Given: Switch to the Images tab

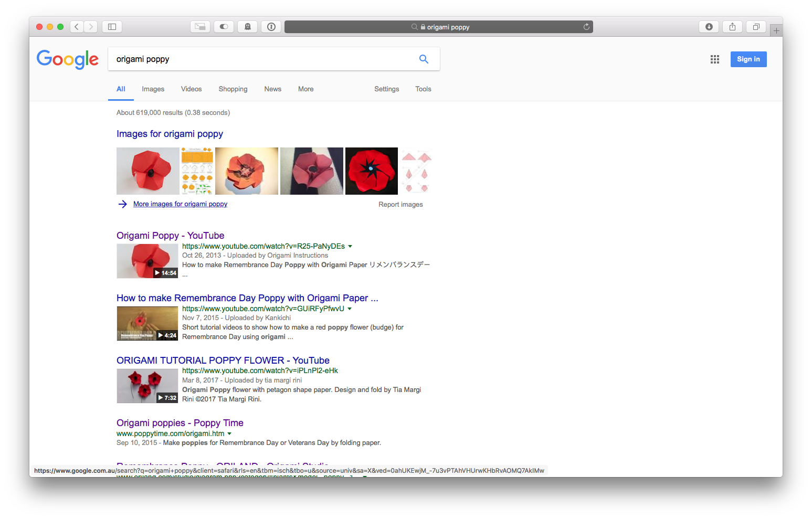Looking at the screenshot, I should coord(153,89).
